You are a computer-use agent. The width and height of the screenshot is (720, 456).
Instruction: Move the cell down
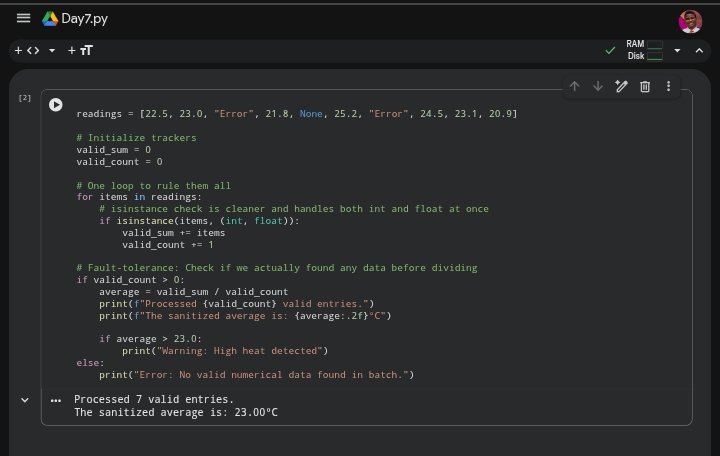pyautogui.click(x=598, y=86)
